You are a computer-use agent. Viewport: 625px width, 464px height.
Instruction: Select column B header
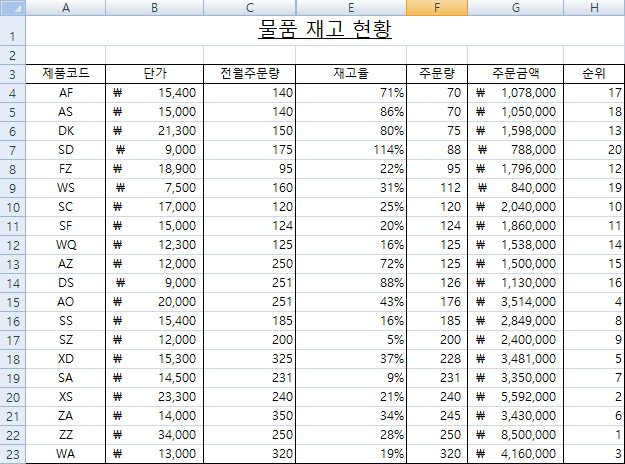(x=155, y=8)
